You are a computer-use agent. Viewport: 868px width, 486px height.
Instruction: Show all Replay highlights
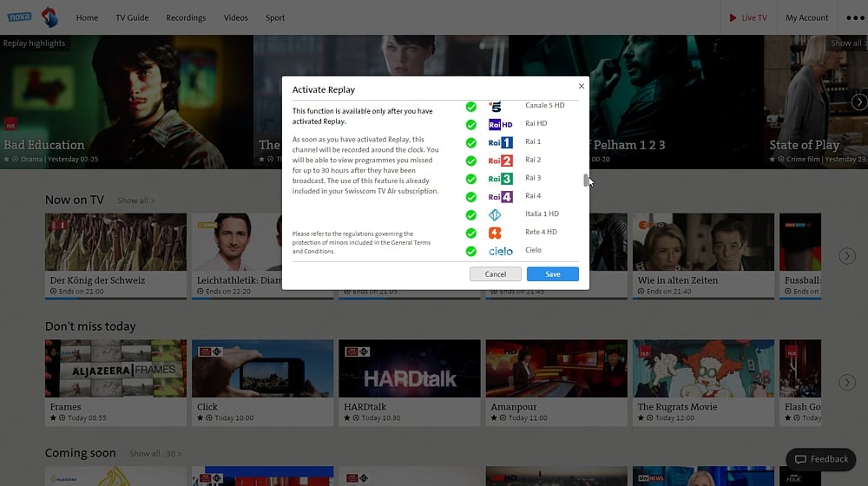click(x=848, y=43)
